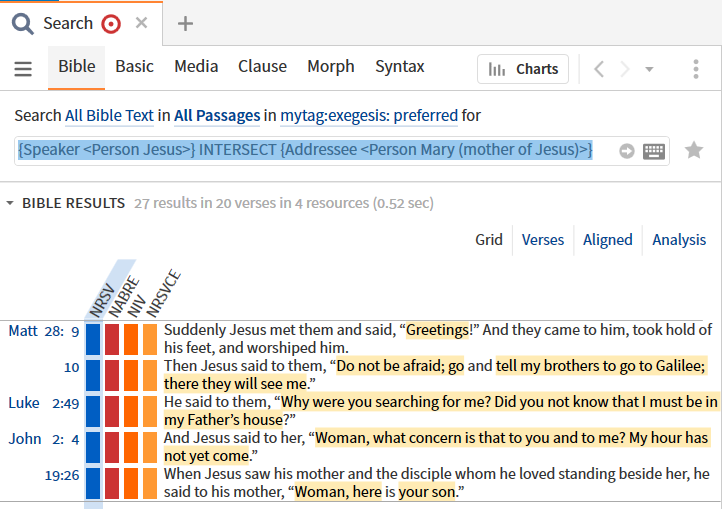Click the red NABRE cell for Matt 28:9
The width and height of the screenshot is (722, 509).
[x=112, y=339]
